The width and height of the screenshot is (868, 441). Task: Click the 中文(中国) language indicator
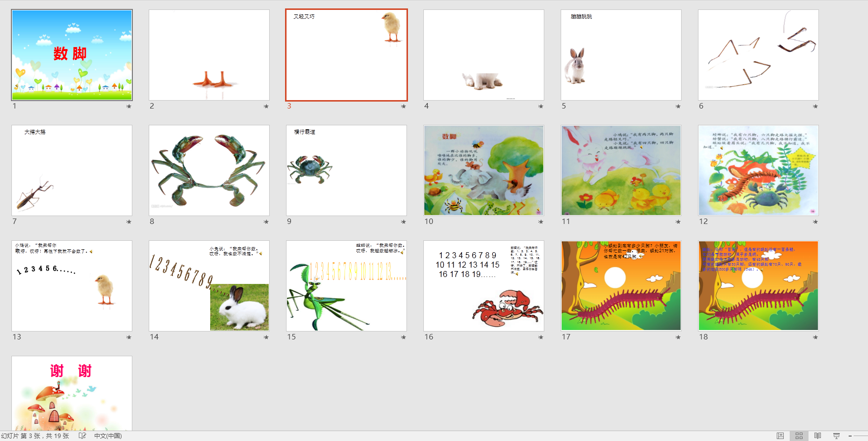point(108,436)
